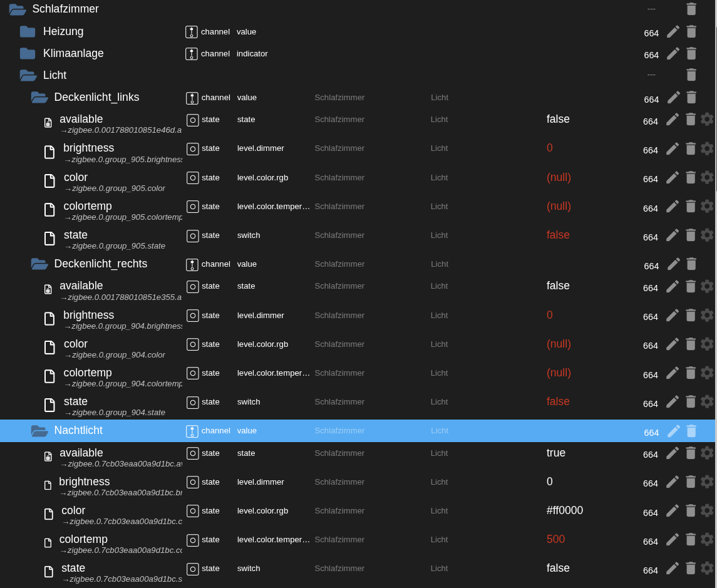Delete the Deckenlicht_rechts channel
This screenshot has height=588, width=717.
point(691,264)
